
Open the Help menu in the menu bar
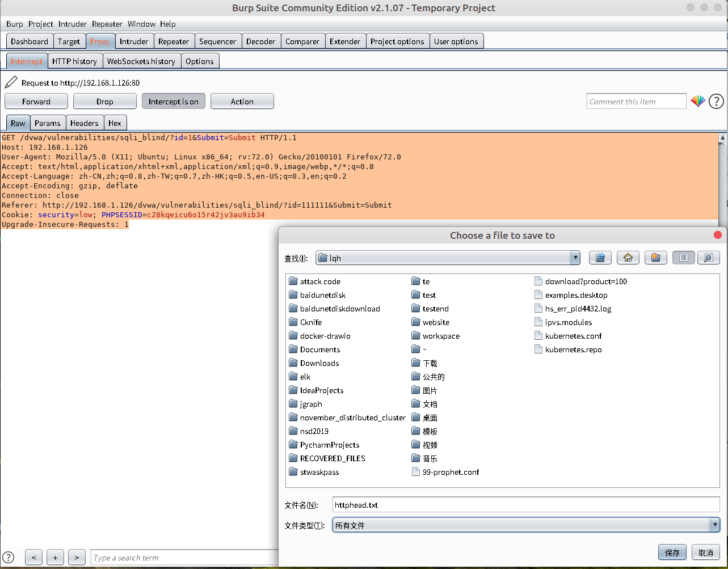[168, 24]
